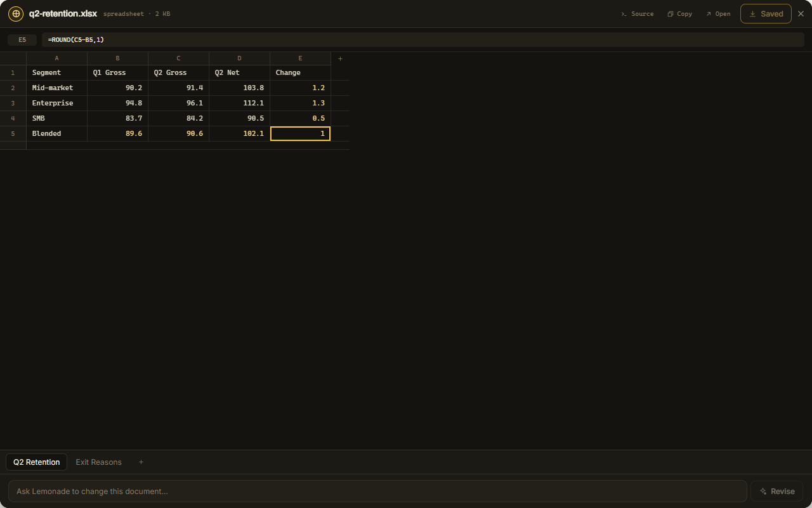The width and height of the screenshot is (812, 508).
Task: Select row 4 header
Action: [x=13, y=118]
